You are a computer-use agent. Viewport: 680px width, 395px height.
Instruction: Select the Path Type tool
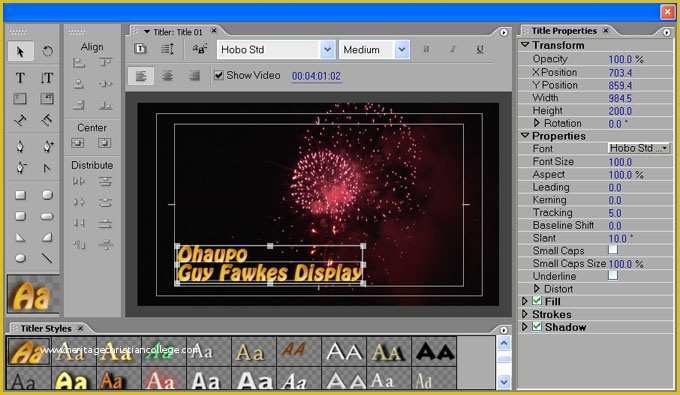point(20,119)
